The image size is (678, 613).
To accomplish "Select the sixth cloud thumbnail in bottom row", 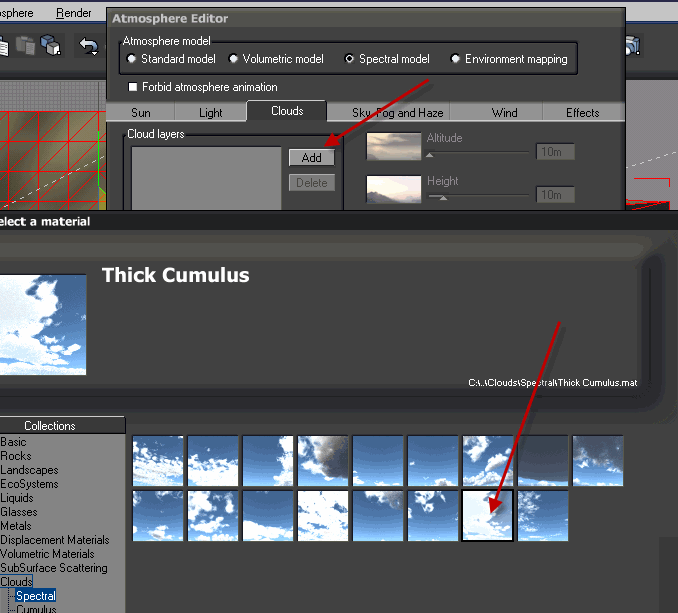I will [x=433, y=516].
